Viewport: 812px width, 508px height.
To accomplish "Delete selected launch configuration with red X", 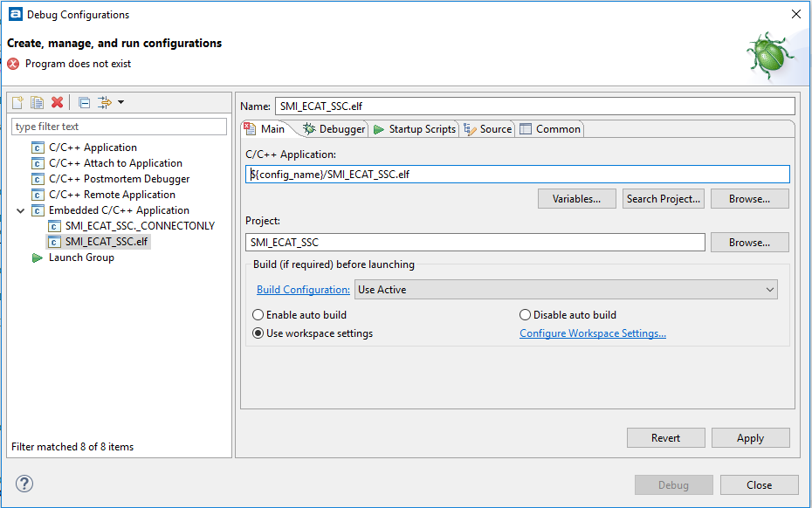I will coord(58,103).
